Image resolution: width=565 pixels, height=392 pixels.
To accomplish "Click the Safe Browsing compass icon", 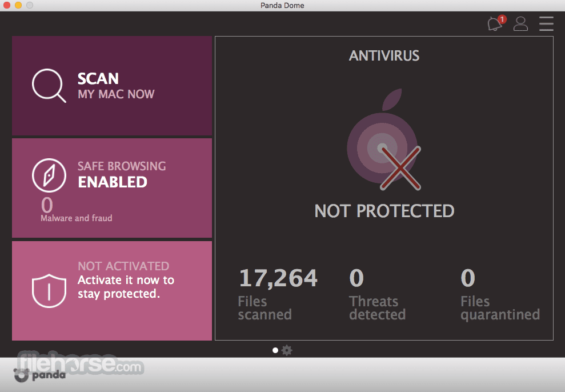I will click(49, 175).
